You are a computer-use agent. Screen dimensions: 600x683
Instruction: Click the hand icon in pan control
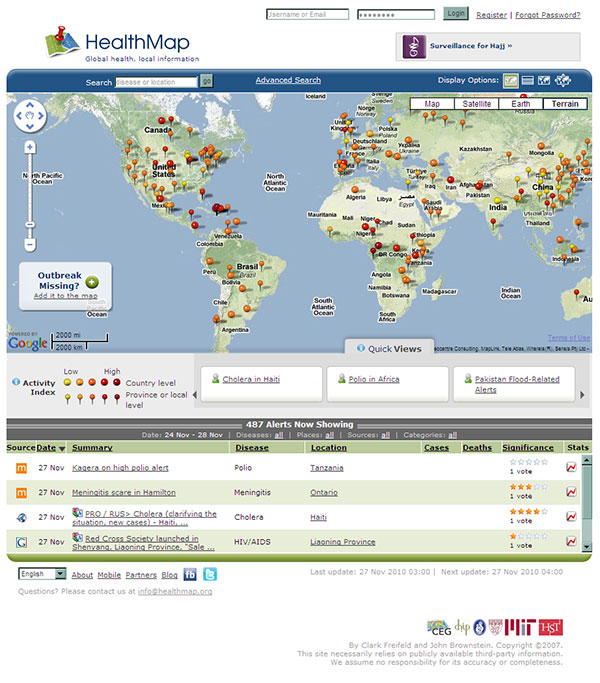tap(30, 116)
